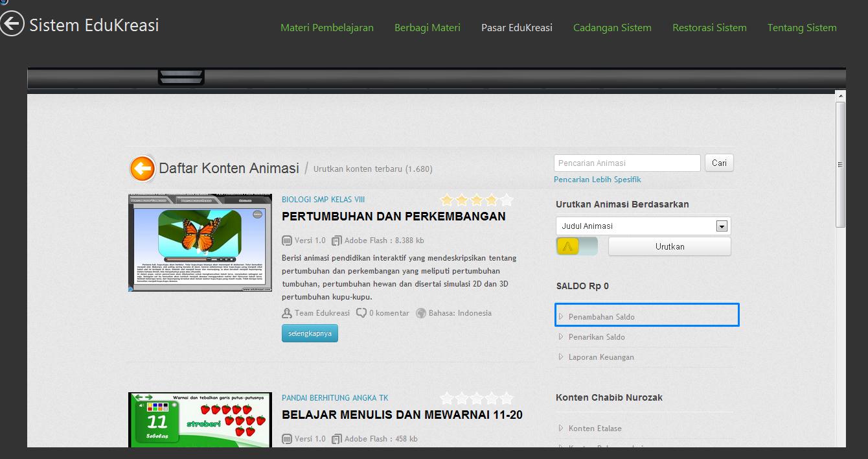
Task: Open BELAJAR MENULIS DAN MEWARNAI 11-20 title
Action: pyautogui.click(x=402, y=415)
